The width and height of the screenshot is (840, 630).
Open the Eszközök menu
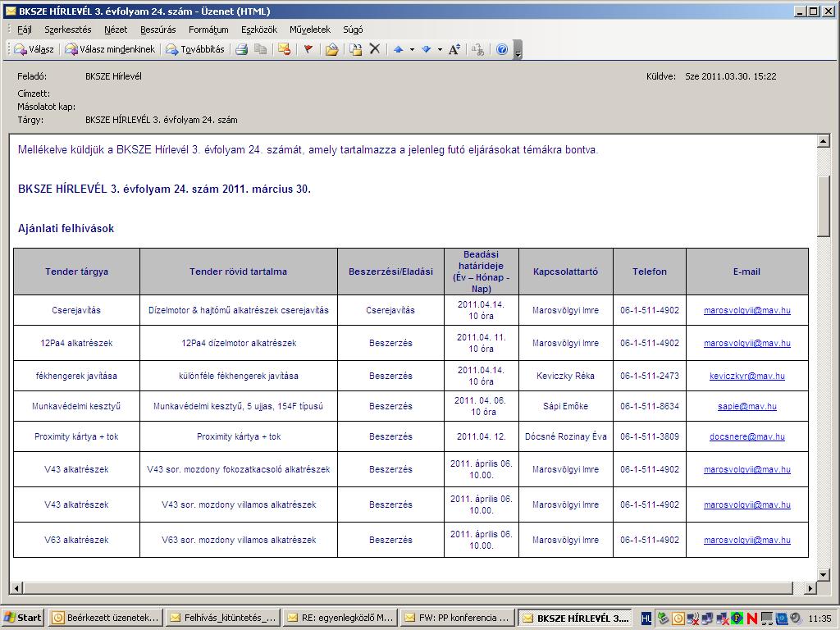[259, 30]
